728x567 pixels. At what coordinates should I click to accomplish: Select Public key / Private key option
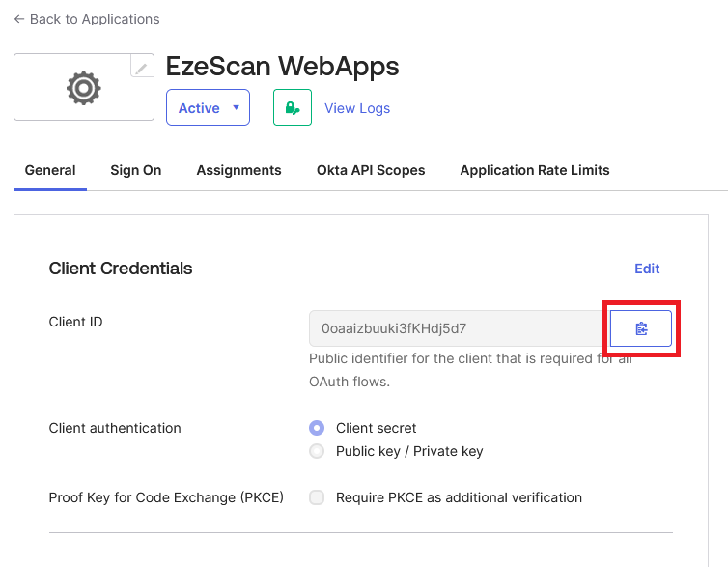click(317, 451)
